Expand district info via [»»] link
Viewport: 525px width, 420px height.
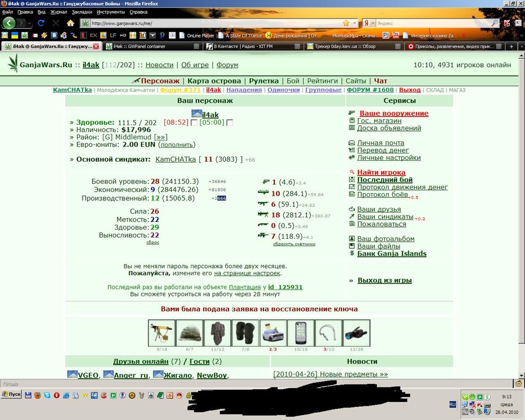(161, 137)
